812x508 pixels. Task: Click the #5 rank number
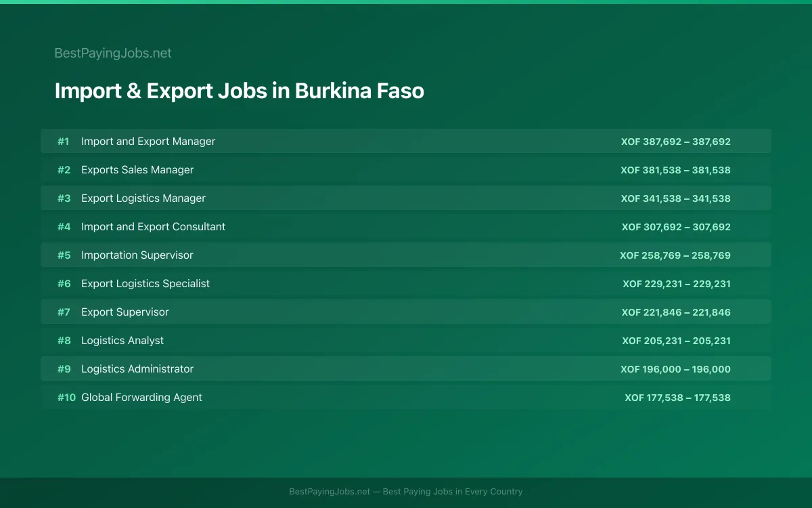pyautogui.click(x=64, y=255)
